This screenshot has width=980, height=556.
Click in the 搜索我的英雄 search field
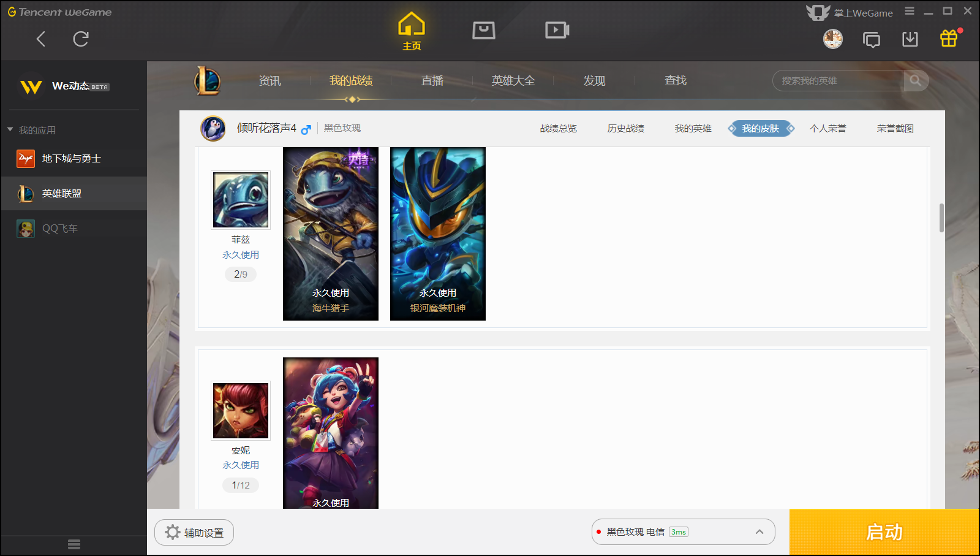coord(838,80)
